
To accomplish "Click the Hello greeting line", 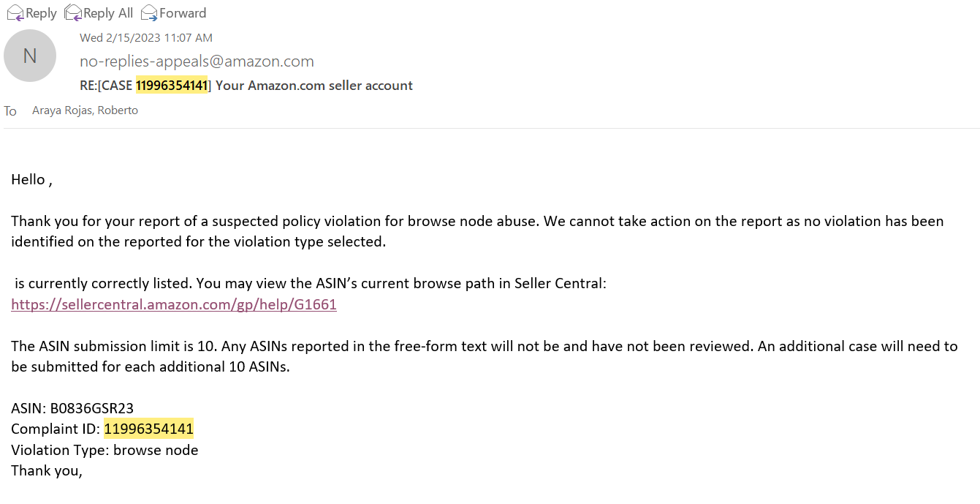I will (x=31, y=179).
